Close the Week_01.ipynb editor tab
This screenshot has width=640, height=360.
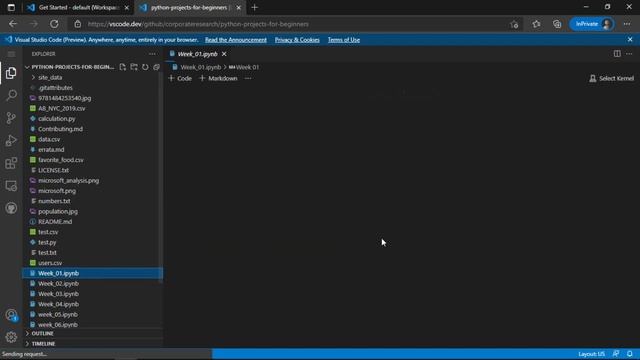pyautogui.click(x=224, y=54)
